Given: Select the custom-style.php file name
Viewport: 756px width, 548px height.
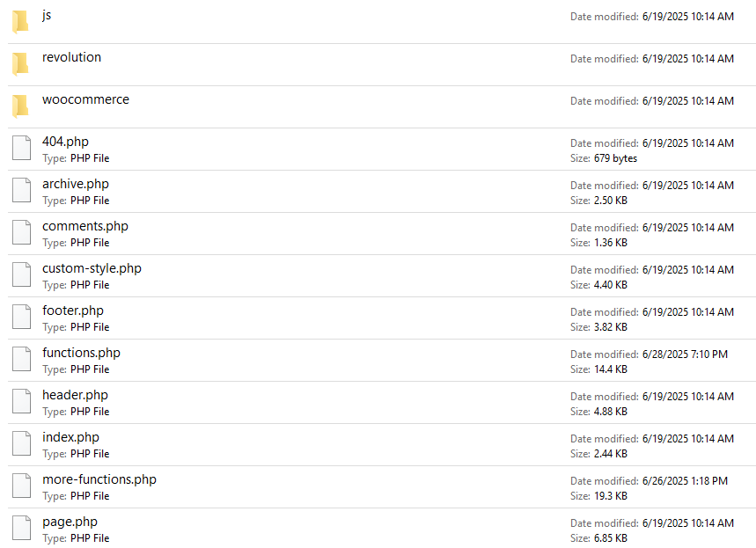Looking at the screenshot, I should click(x=92, y=268).
